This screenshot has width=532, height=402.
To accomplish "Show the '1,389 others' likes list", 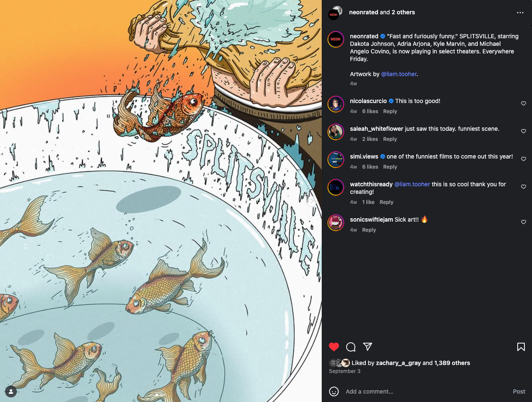I will pyautogui.click(x=452, y=363).
